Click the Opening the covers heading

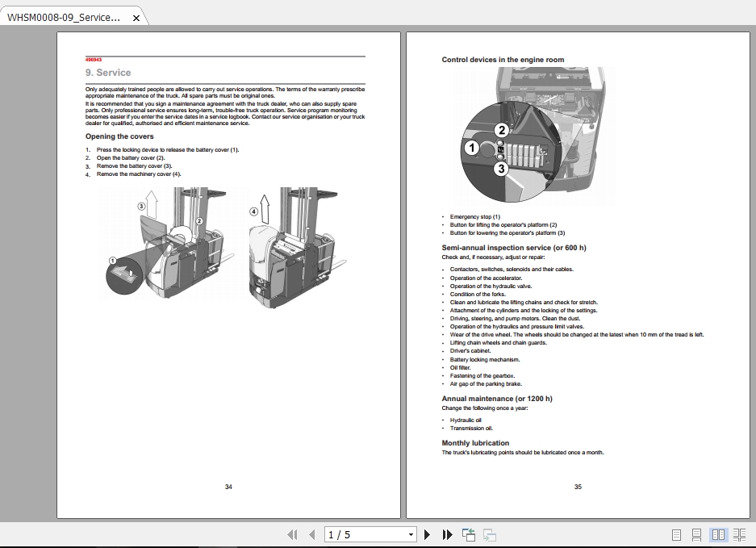(x=119, y=136)
